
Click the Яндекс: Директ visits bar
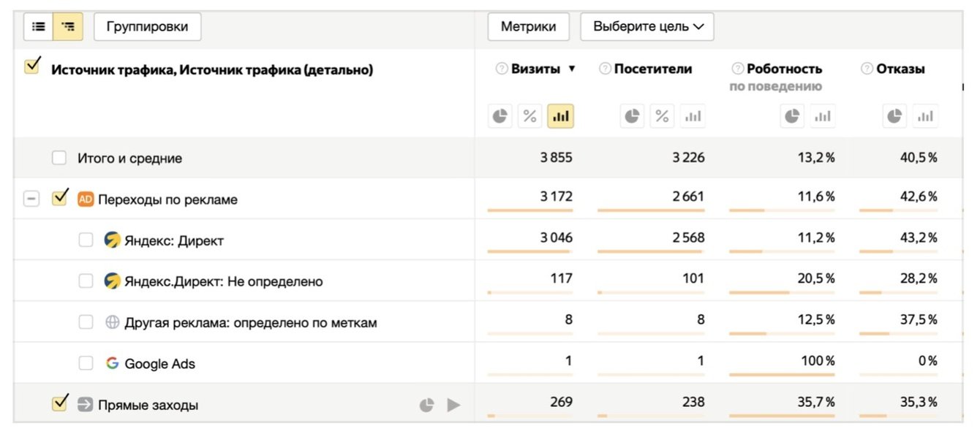[529, 252]
